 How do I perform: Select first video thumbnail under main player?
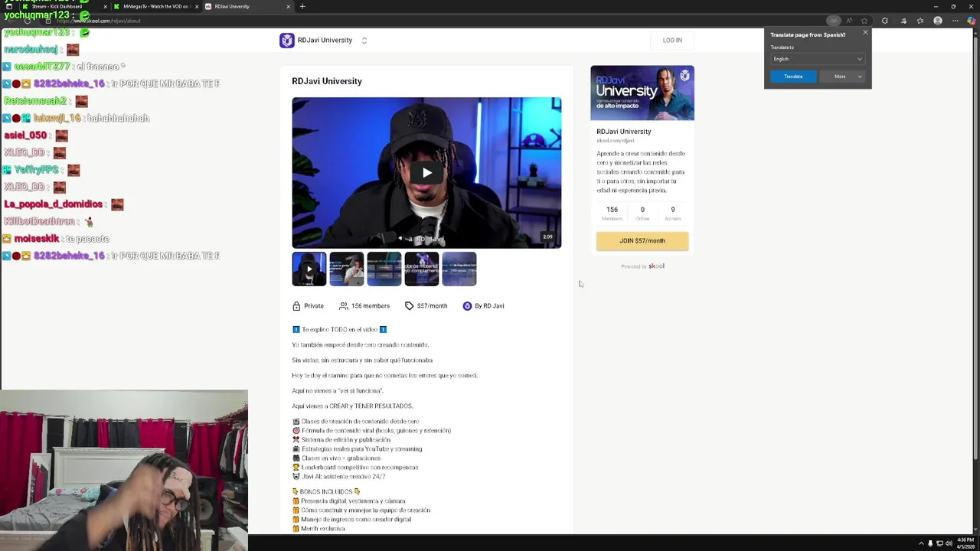tap(309, 269)
